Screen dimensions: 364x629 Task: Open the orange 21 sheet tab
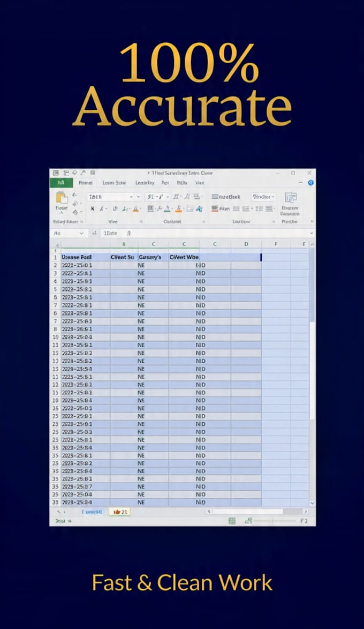click(120, 512)
